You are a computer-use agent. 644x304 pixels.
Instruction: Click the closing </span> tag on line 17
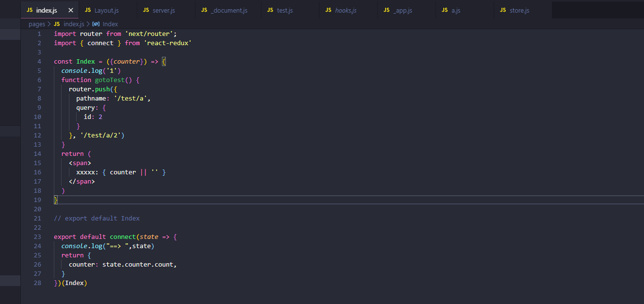click(82, 182)
